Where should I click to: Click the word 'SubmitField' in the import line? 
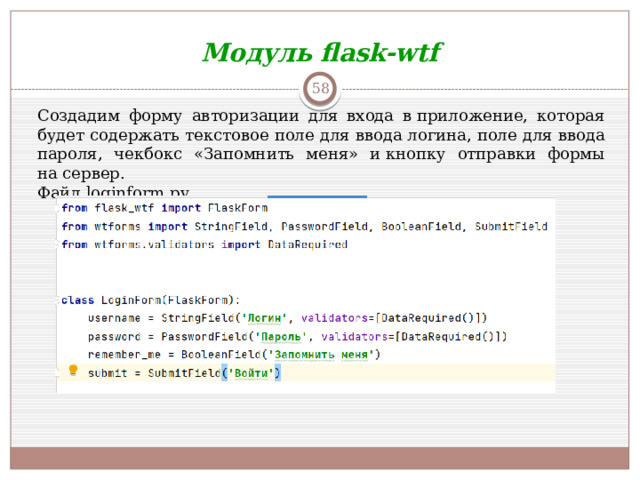[x=511, y=227]
